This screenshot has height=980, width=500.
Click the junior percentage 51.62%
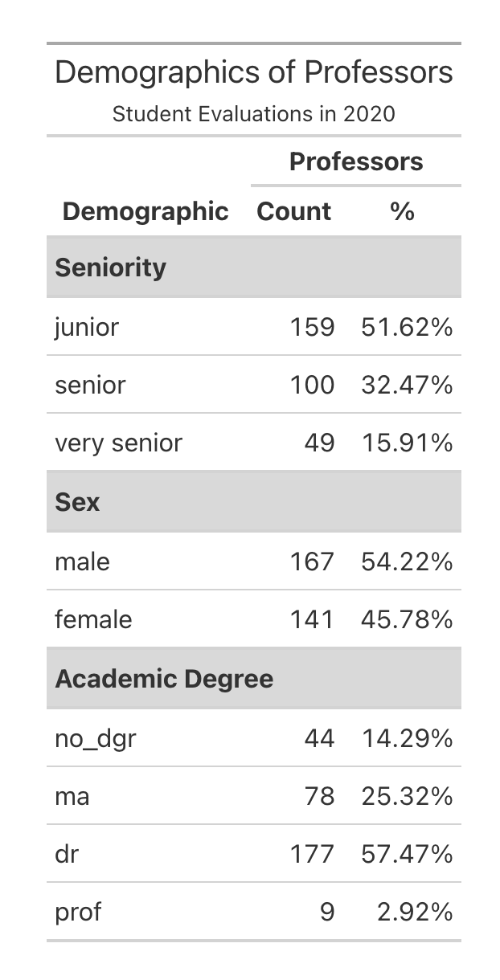click(408, 327)
